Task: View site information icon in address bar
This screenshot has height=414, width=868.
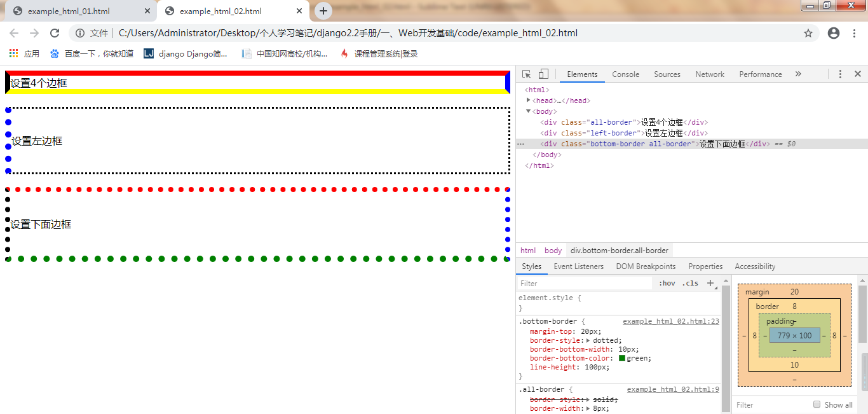Action: 80,33
